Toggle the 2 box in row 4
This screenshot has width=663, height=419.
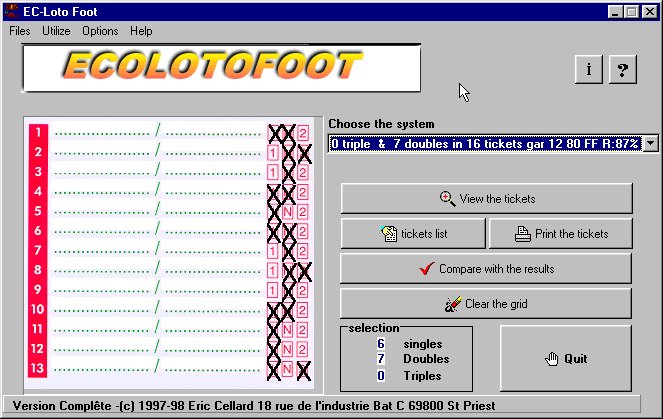click(x=302, y=192)
